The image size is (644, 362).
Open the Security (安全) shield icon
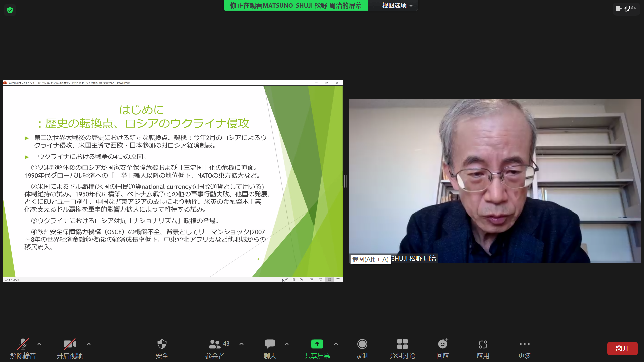click(162, 344)
